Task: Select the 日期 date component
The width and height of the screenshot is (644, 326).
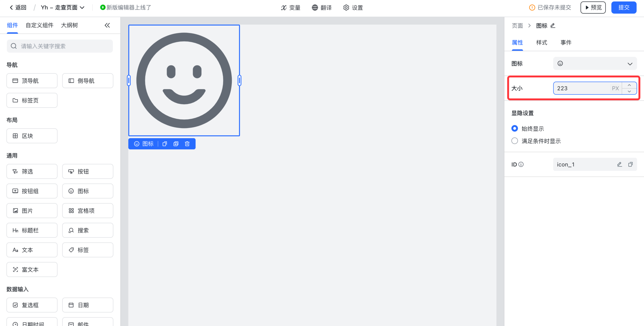Action: coord(88,305)
